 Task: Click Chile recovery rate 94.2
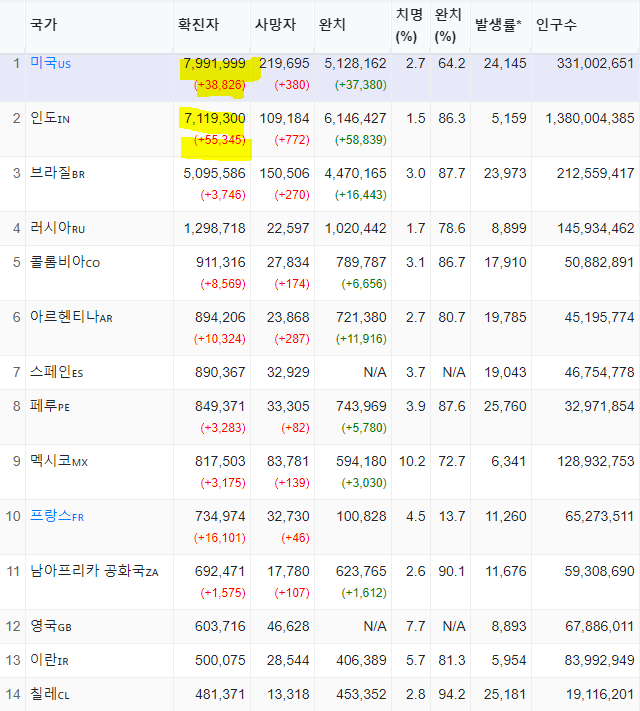click(452, 694)
